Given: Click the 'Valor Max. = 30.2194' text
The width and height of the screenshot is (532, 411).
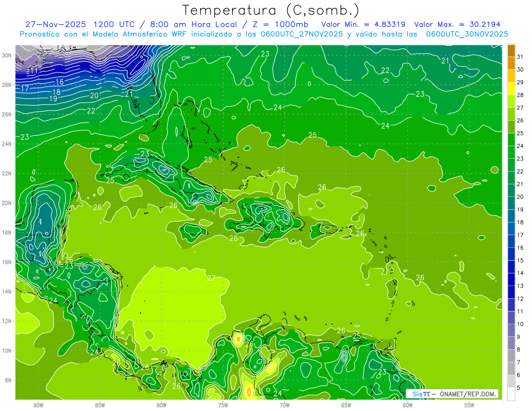Looking at the screenshot, I should [x=457, y=24].
